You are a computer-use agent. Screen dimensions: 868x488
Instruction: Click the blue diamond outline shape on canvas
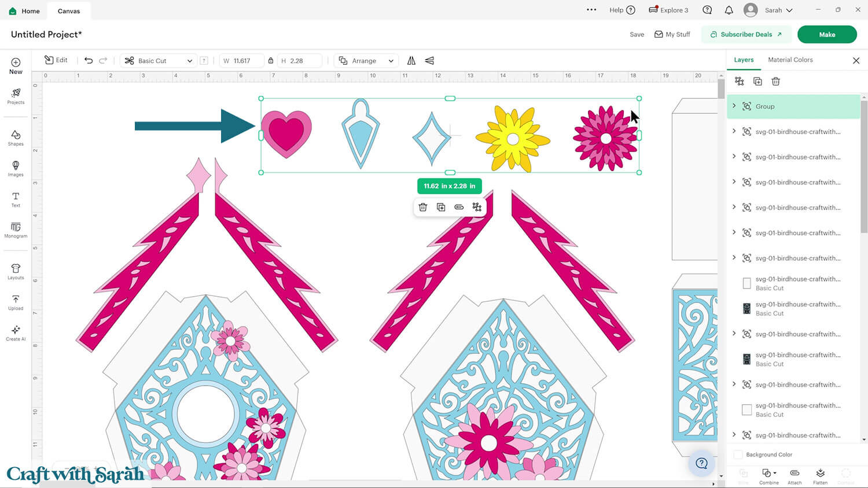coord(432,139)
